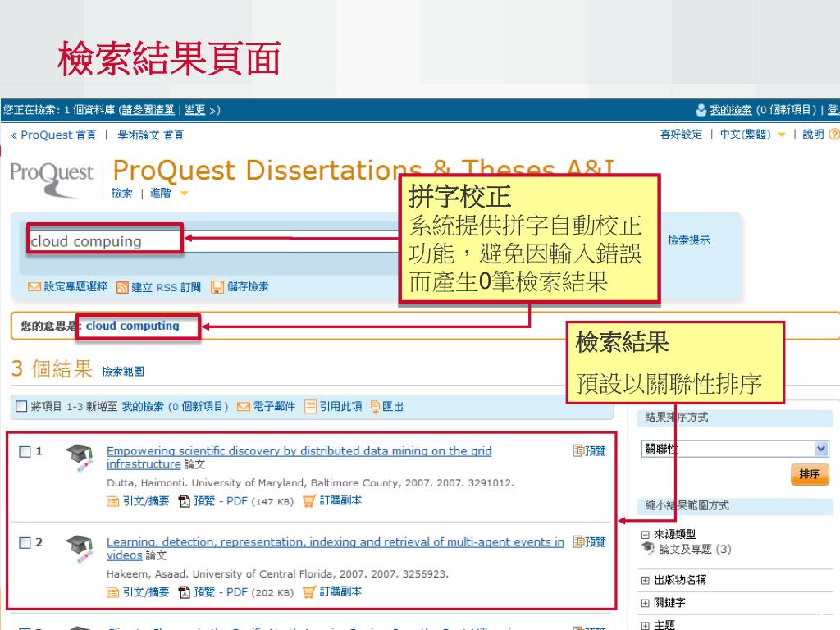This screenshot has width=840, height=630.
Task: Open the 中文(繁體) language dropdown arrow
Action: [x=782, y=135]
